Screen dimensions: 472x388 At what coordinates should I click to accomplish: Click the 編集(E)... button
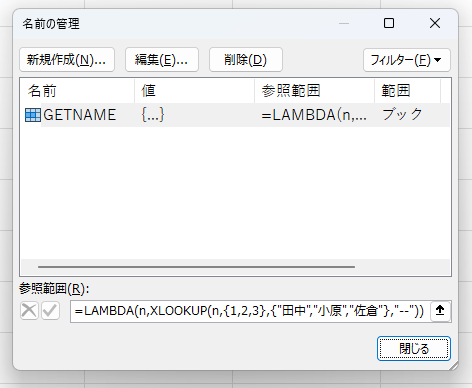tap(162, 60)
